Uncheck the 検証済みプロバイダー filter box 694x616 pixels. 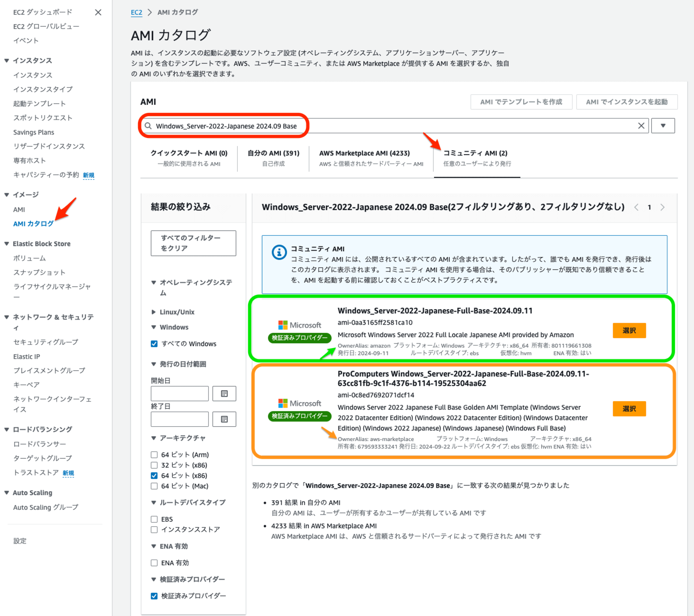pyautogui.click(x=154, y=596)
